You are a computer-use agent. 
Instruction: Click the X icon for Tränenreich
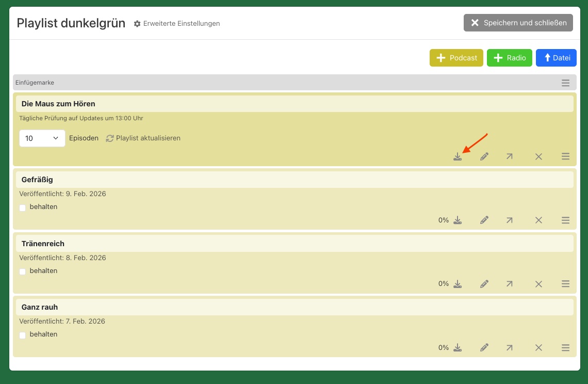point(538,284)
